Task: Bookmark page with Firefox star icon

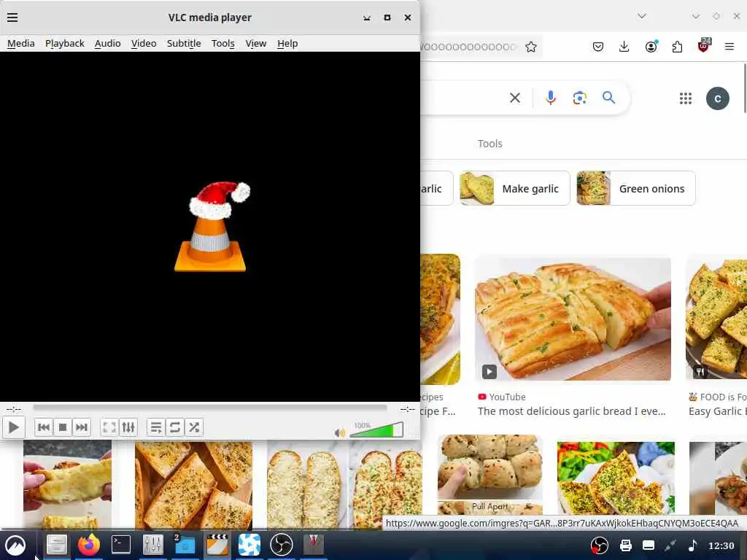Action: pos(531,47)
